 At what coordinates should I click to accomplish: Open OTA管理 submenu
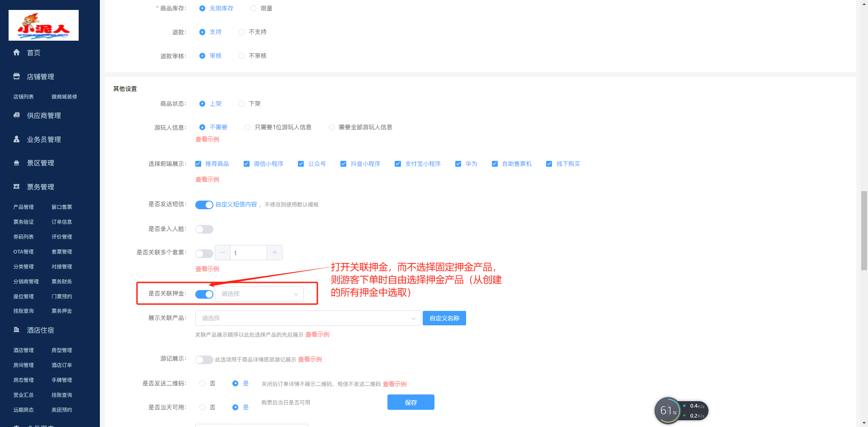coord(24,252)
